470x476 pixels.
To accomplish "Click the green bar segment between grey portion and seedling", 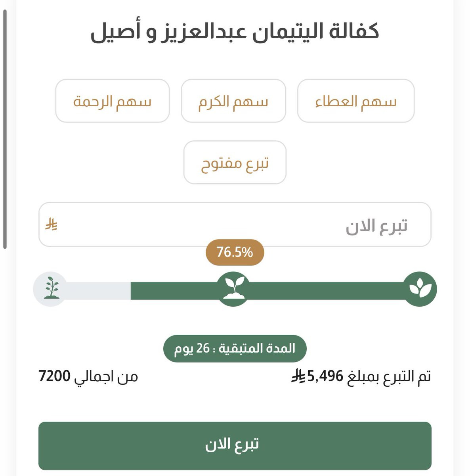I will 174,290.
